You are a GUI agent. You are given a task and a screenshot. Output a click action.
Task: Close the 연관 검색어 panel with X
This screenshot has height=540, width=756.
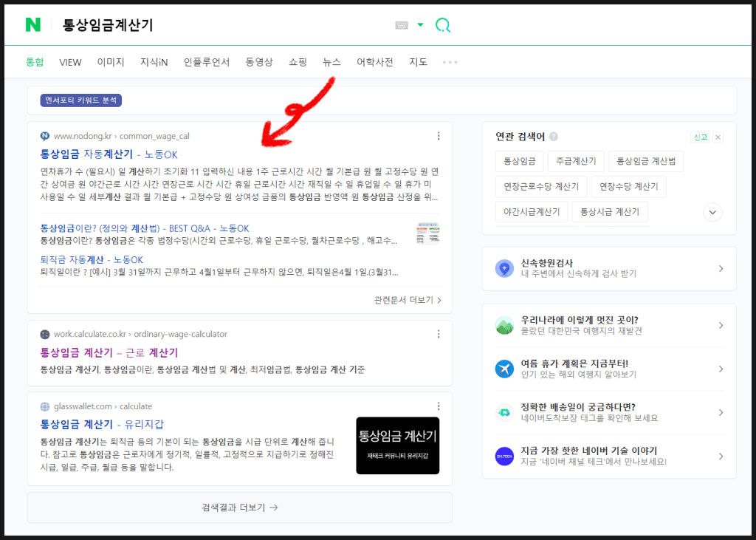click(x=718, y=137)
